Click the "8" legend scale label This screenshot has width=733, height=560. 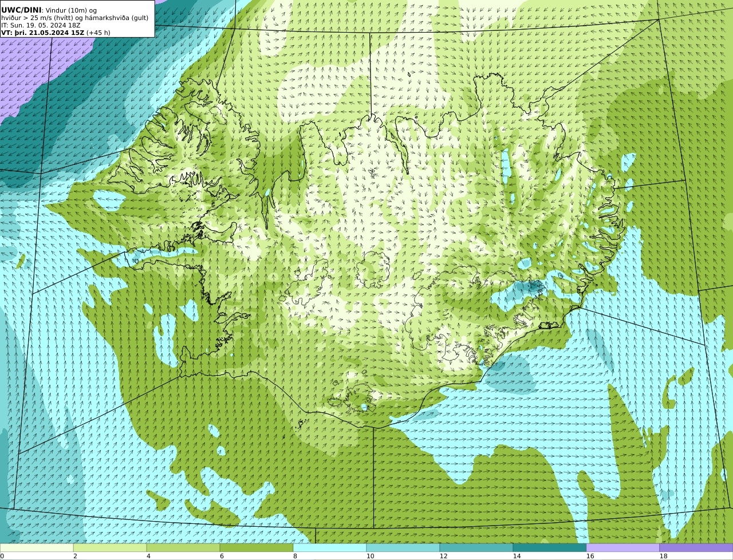pos(295,556)
